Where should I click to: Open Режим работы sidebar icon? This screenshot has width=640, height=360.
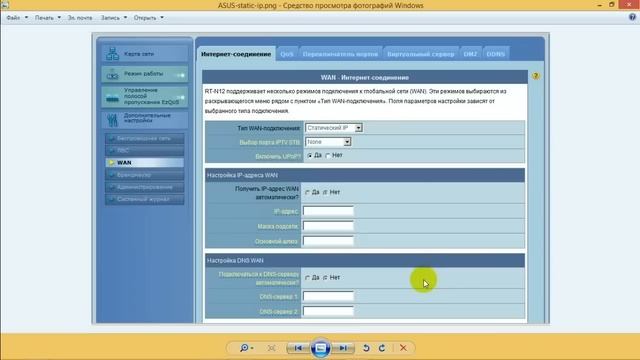point(112,74)
